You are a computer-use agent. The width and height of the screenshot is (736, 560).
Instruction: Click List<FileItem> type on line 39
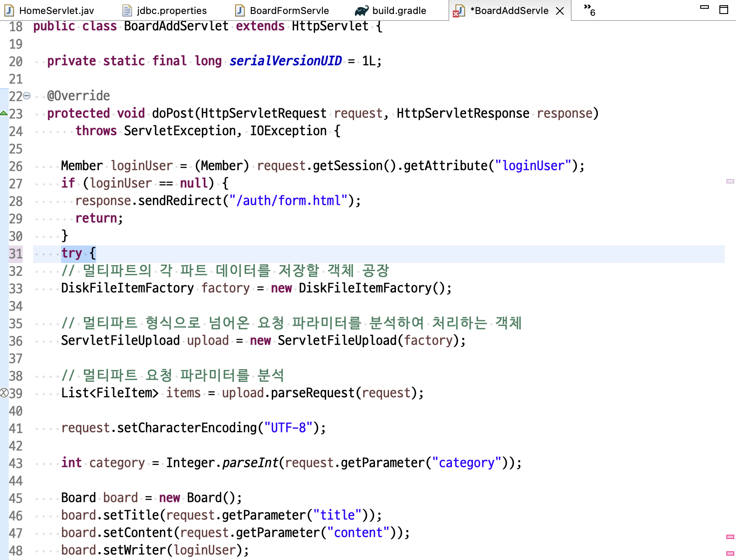coord(110,393)
